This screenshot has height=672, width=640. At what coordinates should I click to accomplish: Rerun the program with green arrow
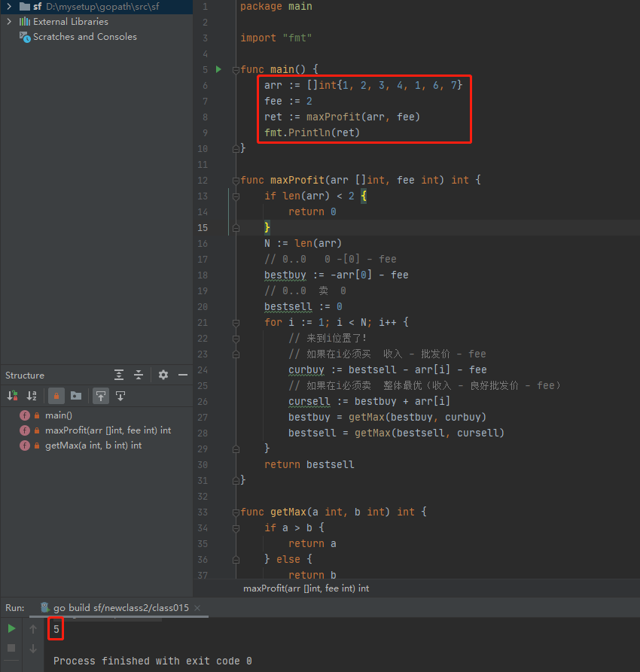[11, 628]
